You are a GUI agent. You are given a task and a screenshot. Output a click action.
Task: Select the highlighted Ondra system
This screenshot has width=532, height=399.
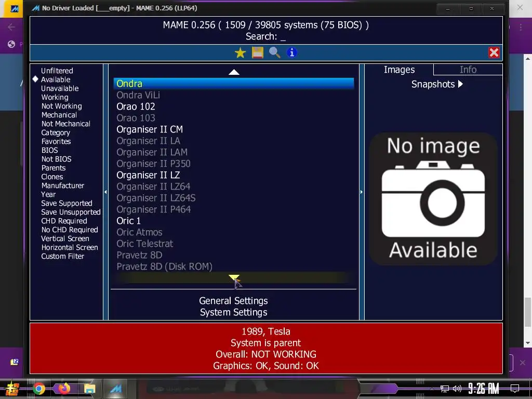(x=234, y=84)
